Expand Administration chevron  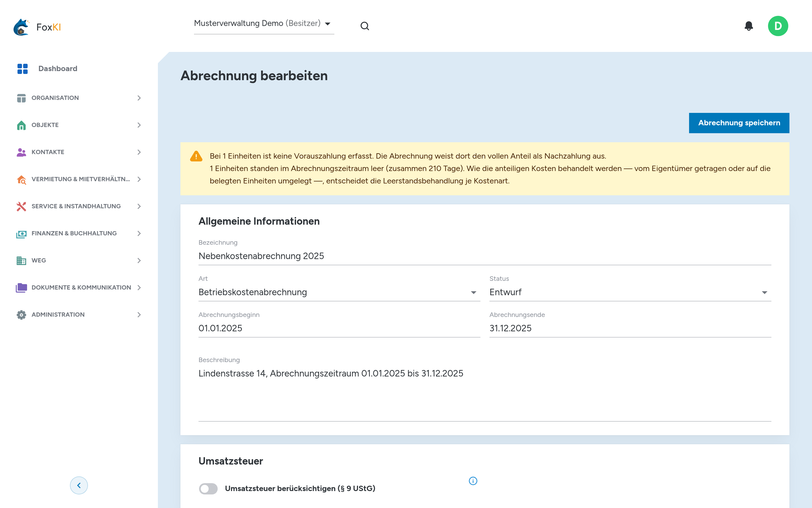(139, 315)
